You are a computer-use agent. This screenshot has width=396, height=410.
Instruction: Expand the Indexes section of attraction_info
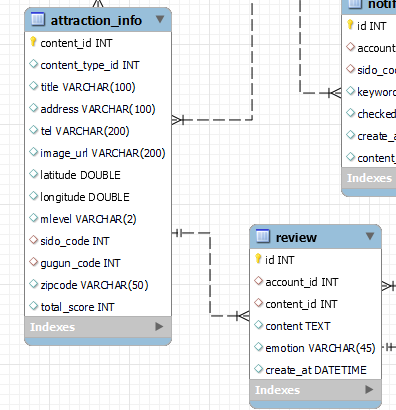(159, 327)
